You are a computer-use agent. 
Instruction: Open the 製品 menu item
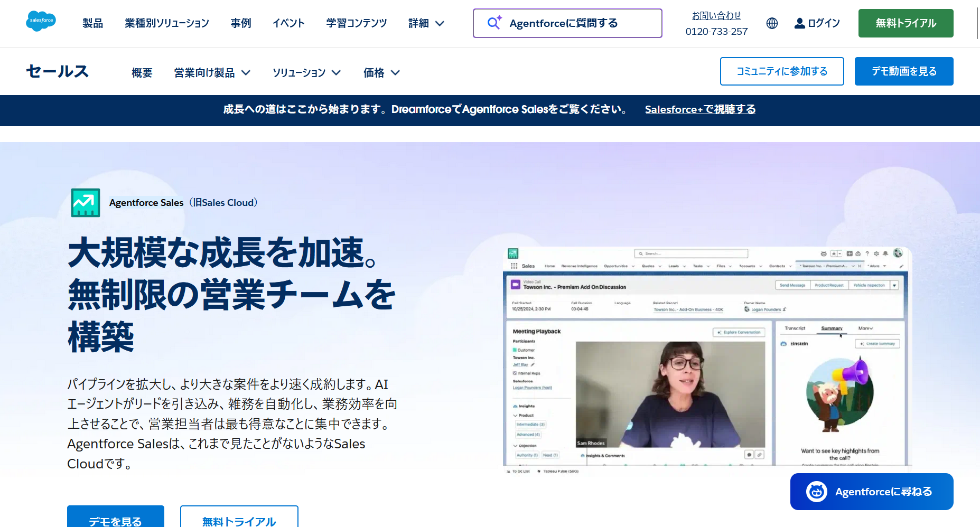(92, 23)
